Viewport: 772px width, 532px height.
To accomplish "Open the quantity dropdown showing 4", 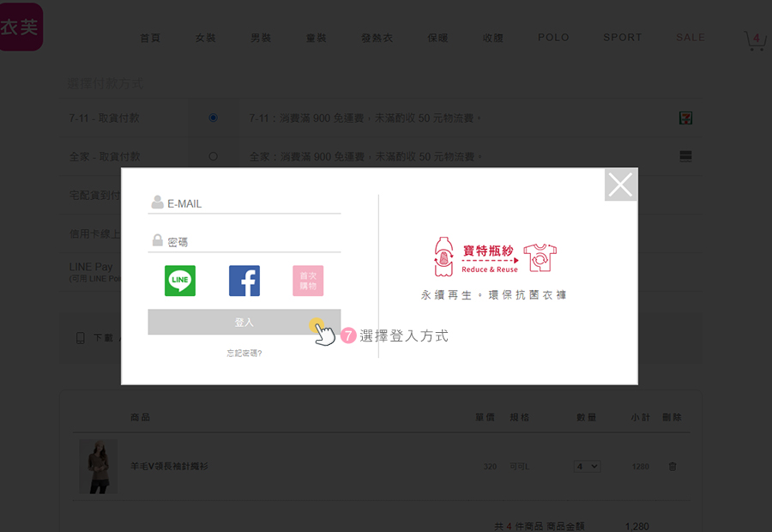I will click(x=588, y=466).
